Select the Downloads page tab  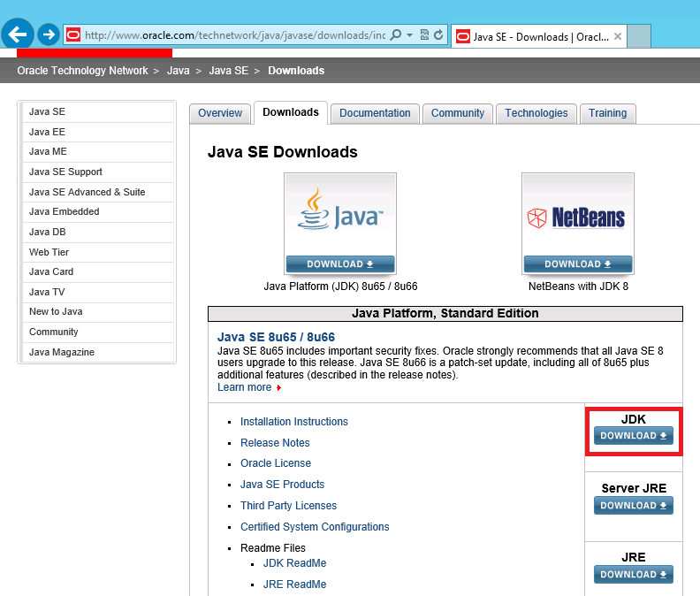coord(291,112)
